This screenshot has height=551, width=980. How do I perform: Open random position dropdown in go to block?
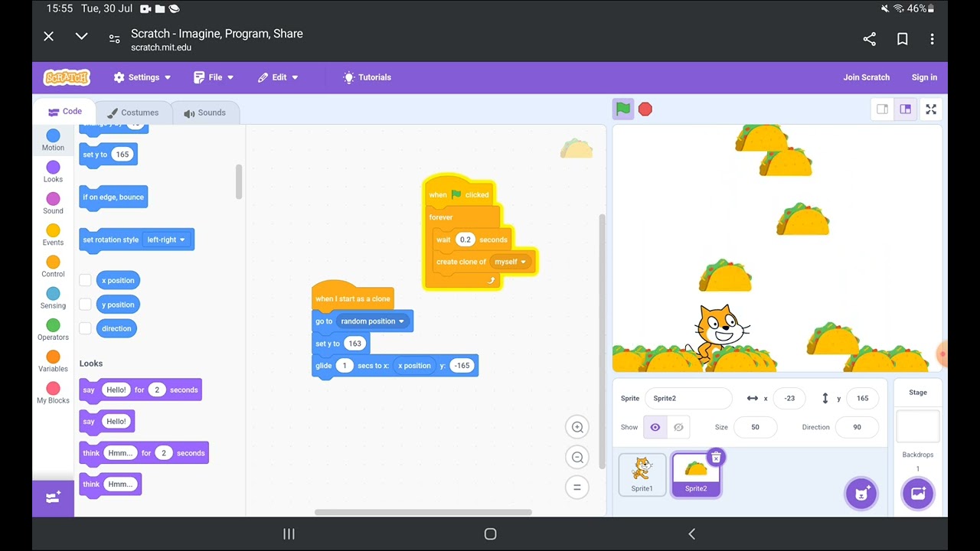point(373,321)
